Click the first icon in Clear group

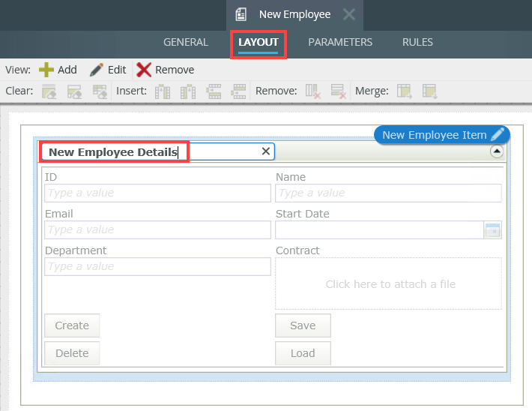(x=49, y=91)
